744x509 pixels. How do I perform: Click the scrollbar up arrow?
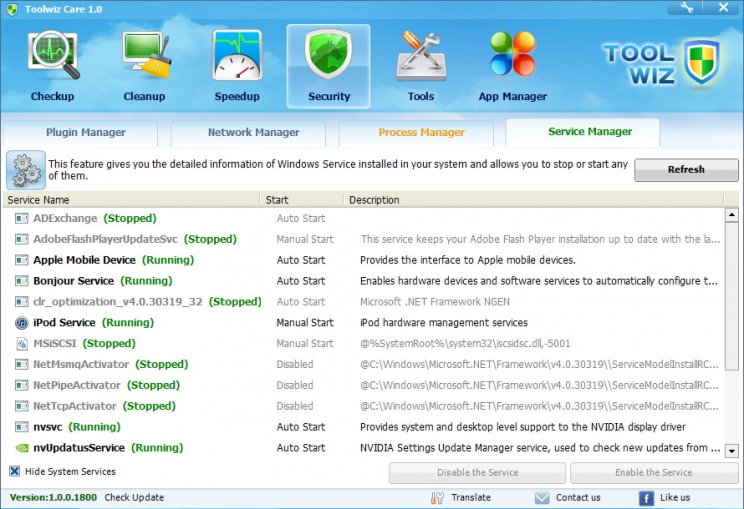[x=732, y=215]
